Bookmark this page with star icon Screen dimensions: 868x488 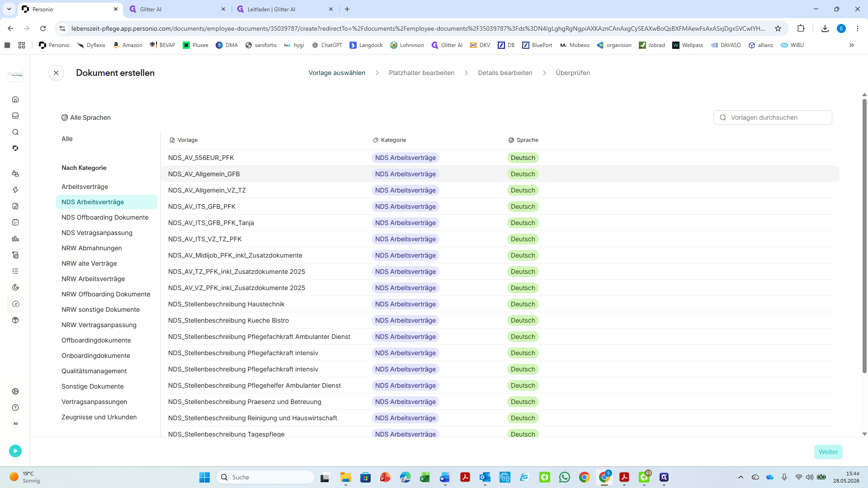(x=778, y=28)
